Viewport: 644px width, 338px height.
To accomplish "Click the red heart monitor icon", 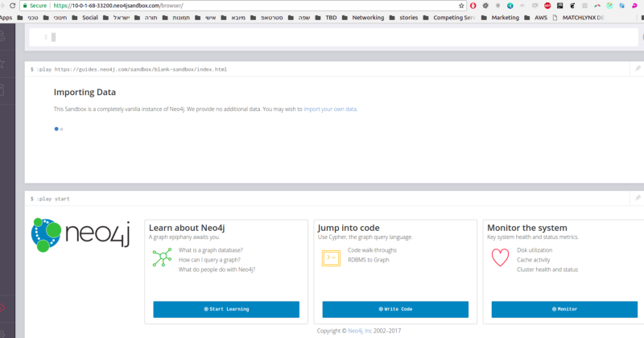I will 500,258.
